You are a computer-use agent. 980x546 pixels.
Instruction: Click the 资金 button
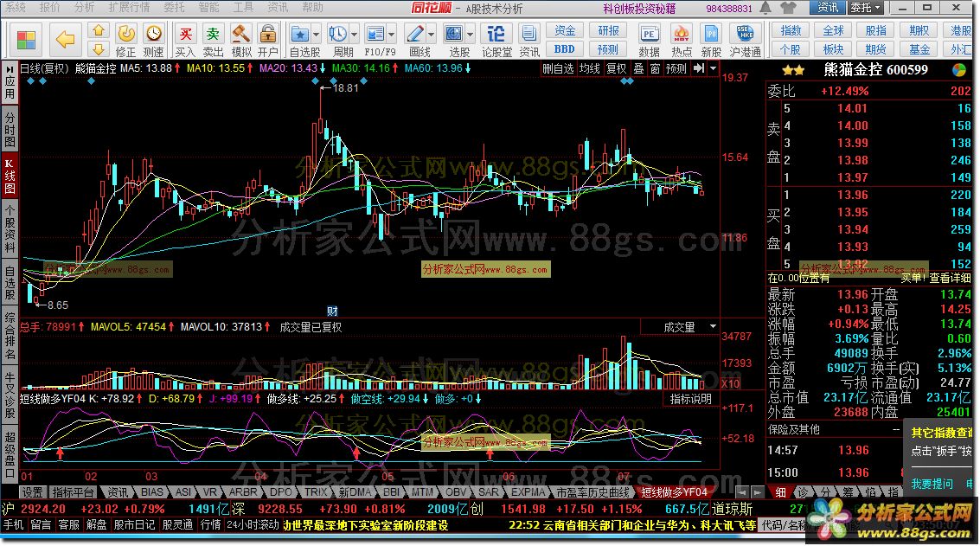coord(564,30)
